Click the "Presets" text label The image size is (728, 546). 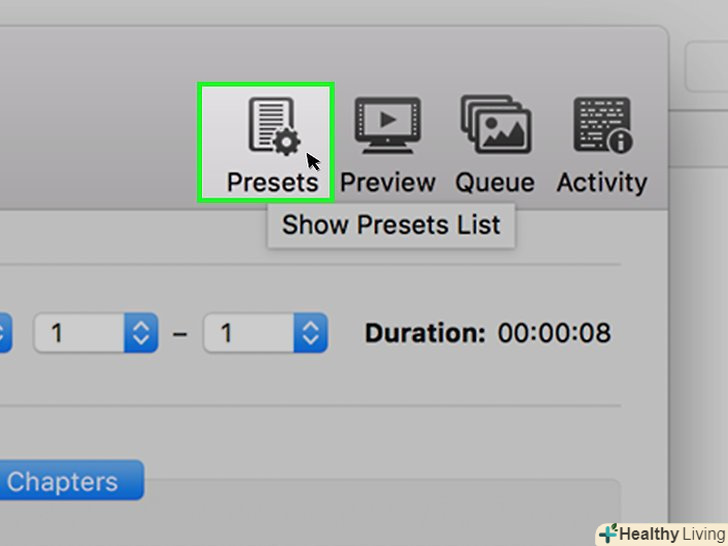click(x=272, y=183)
